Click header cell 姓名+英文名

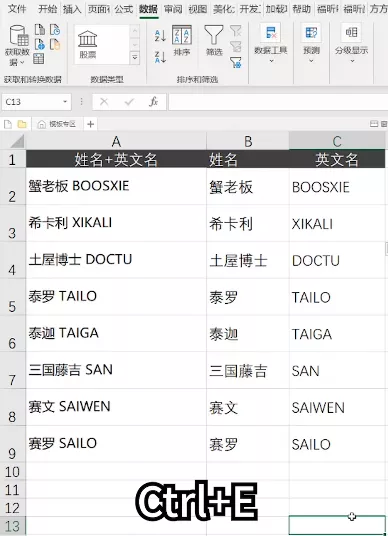pos(116,159)
